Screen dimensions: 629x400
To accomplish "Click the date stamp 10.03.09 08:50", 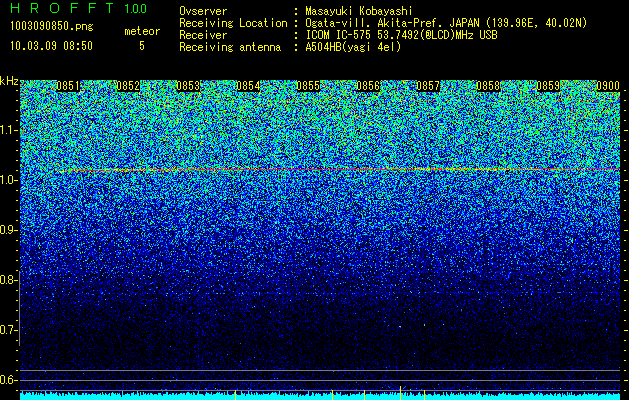I will tap(51, 46).
